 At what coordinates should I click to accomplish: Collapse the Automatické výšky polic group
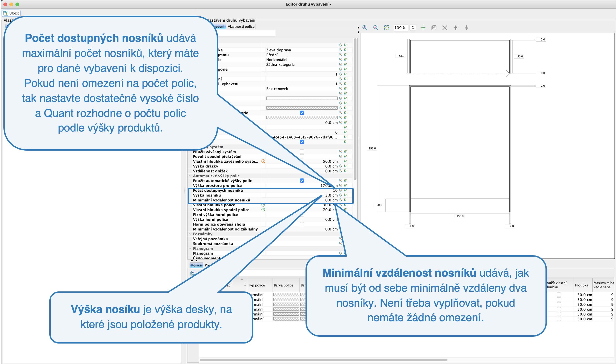tap(190, 176)
